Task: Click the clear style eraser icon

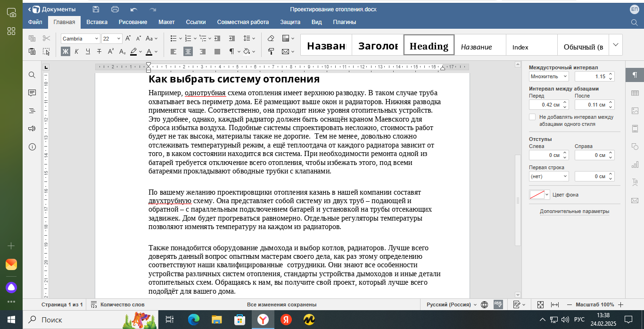Action: [x=271, y=39]
